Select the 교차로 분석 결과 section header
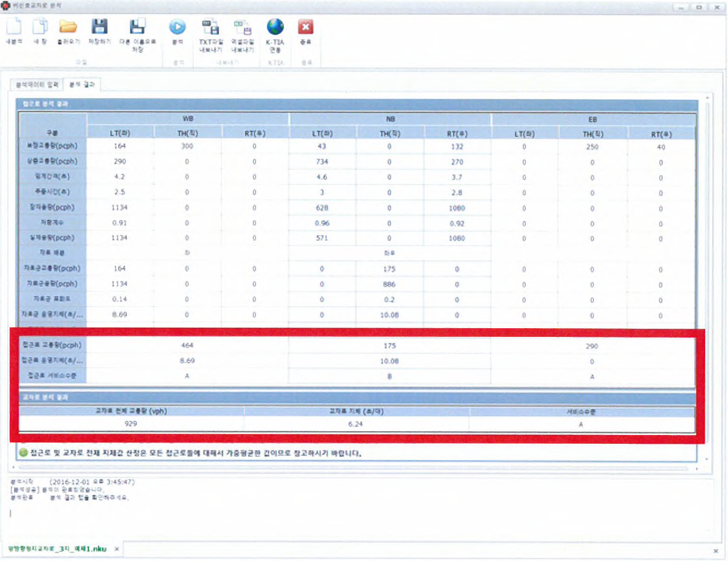Viewport: 728px width, 561px height. [x=357, y=397]
